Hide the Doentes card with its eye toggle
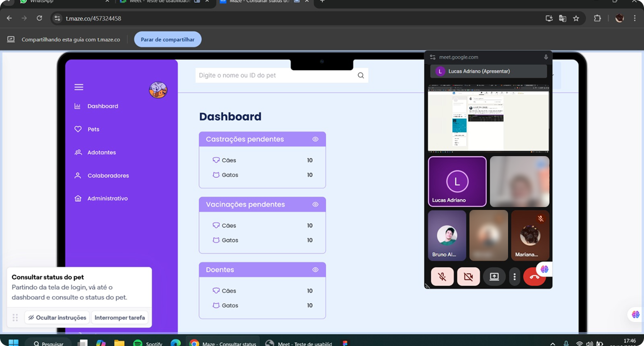644x346 pixels. (315, 270)
